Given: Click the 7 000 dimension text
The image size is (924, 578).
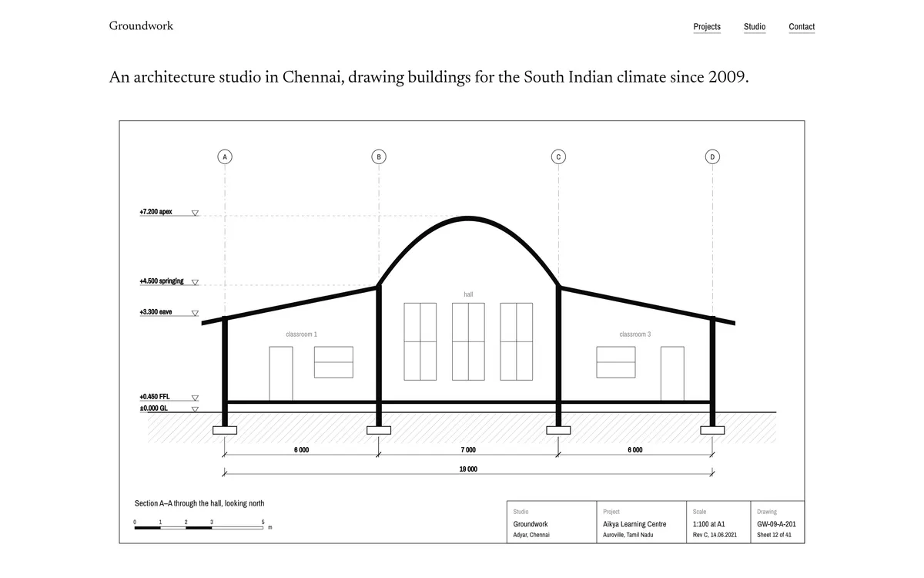Looking at the screenshot, I should tap(468, 449).
